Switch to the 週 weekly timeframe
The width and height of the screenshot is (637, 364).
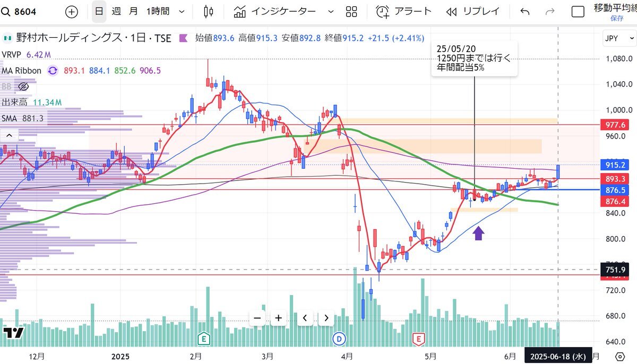(x=116, y=11)
